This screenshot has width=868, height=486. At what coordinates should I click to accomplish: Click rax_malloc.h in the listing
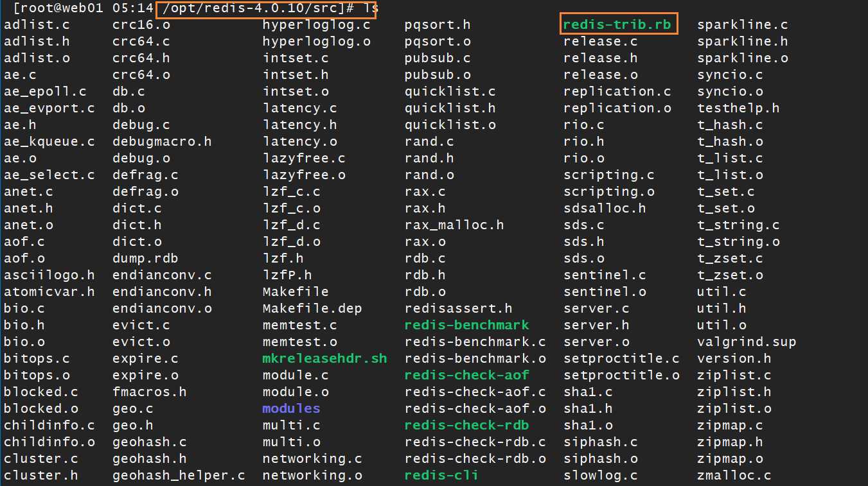454,225
